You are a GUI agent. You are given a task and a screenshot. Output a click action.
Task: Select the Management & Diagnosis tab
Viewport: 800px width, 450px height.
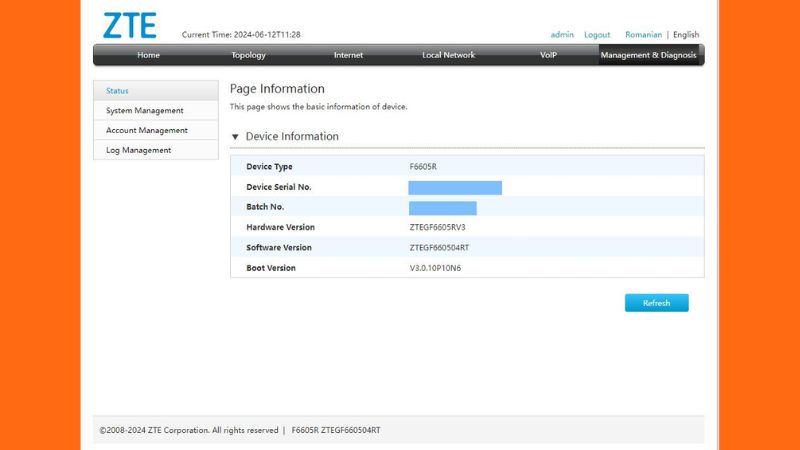(648, 55)
